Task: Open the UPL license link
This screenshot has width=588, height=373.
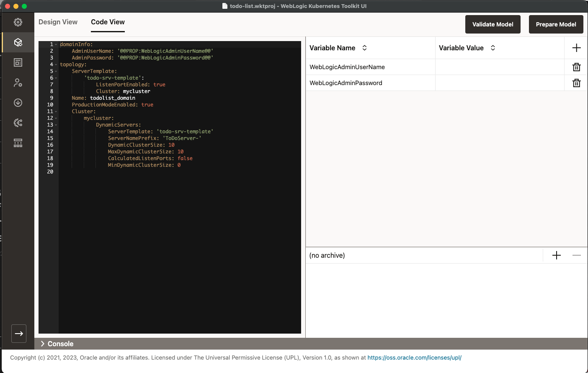Action: 414,357
